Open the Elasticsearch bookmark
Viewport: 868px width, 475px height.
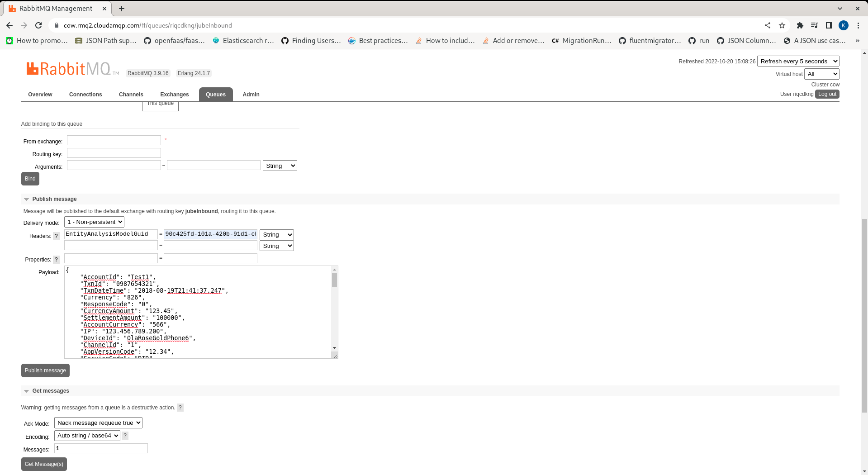coord(243,41)
